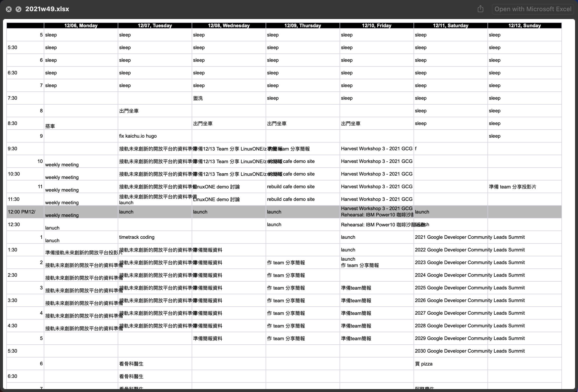The height and width of the screenshot is (392, 578).
Task: Close the Quick Look preview window
Action: (9, 9)
